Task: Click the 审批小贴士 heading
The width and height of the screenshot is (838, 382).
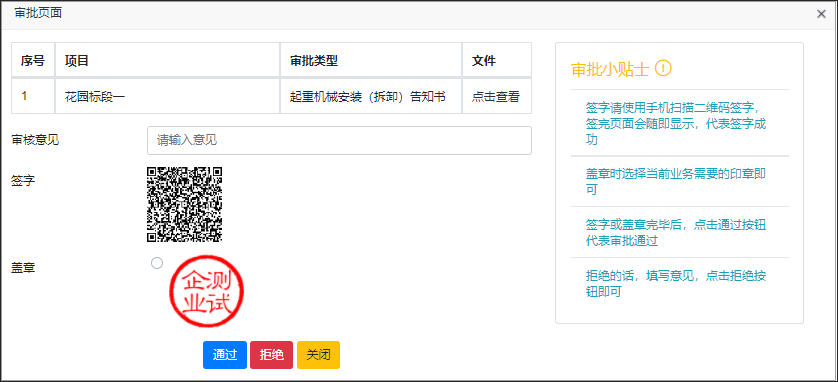Action: click(610, 69)
